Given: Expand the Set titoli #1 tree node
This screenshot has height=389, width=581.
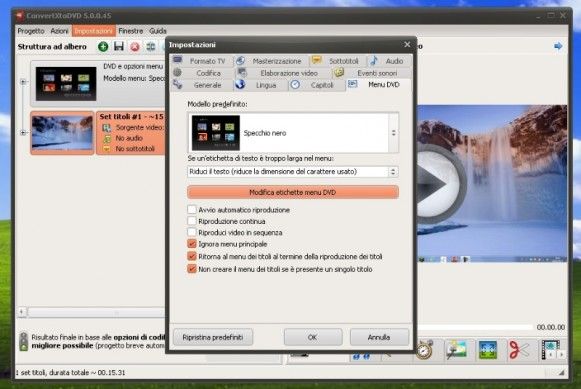Looking at the screenshot, I should [23, 132].
